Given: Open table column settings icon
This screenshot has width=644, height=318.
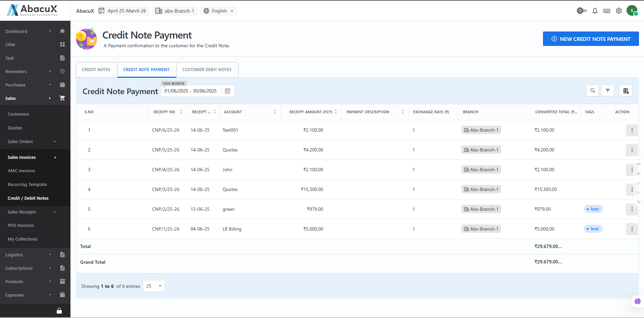Looking at the screenshot, I should point(626,91).
